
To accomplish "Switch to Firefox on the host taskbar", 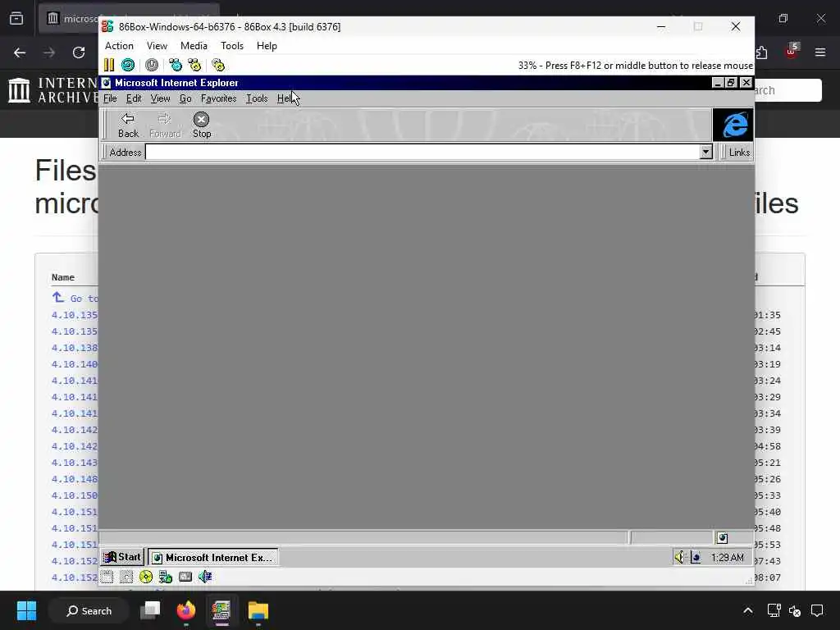I will [186, 610].
